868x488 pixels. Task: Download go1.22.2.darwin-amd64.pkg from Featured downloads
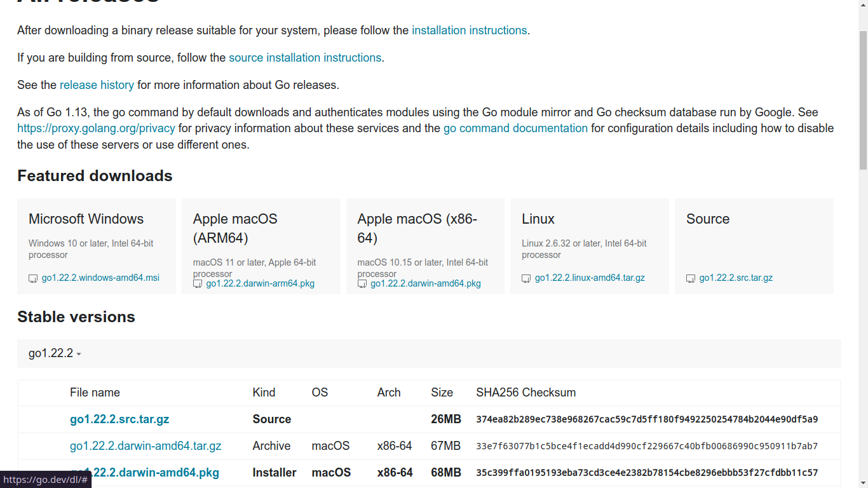click(x=426, y=283)
